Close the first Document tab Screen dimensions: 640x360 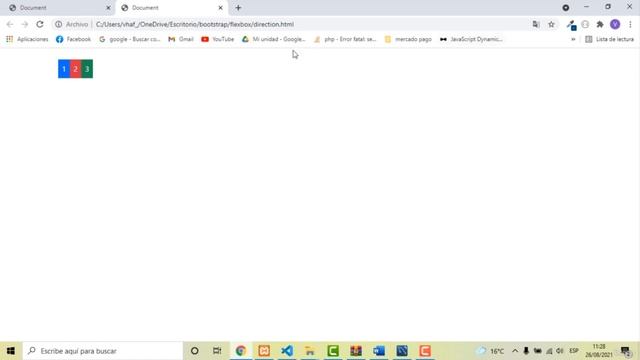(x=108, y=8)
